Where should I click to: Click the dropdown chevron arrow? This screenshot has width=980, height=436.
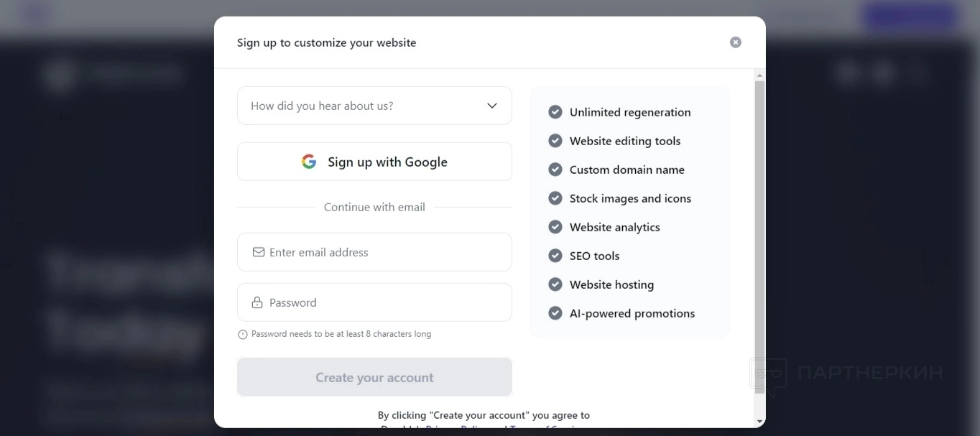(492, 106)
